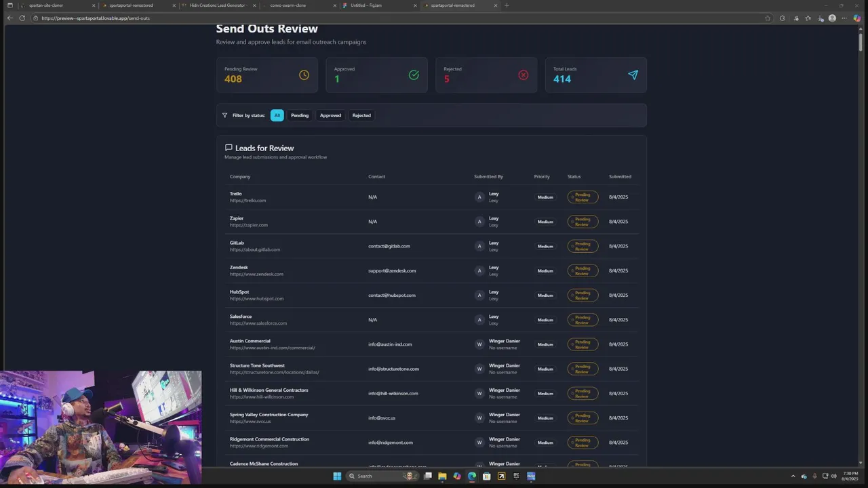
Task: Select Ridgemont Commercial Construction company name
Action: (x=269, y=439)
